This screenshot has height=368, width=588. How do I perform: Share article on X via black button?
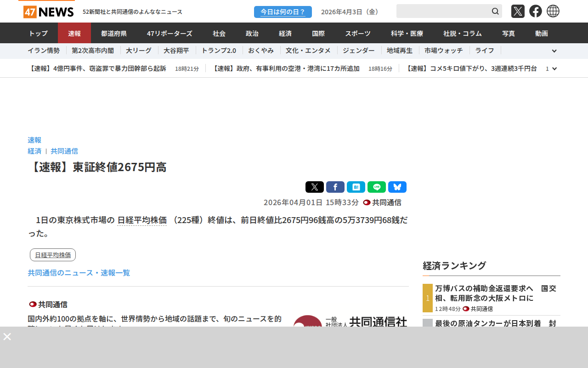point(314,187)
